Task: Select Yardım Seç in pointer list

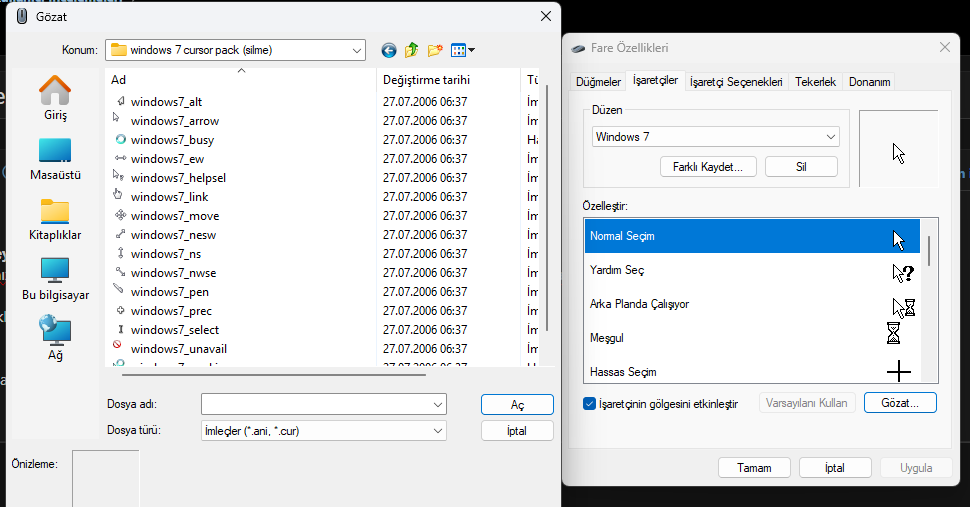Action: coord(752,270)
